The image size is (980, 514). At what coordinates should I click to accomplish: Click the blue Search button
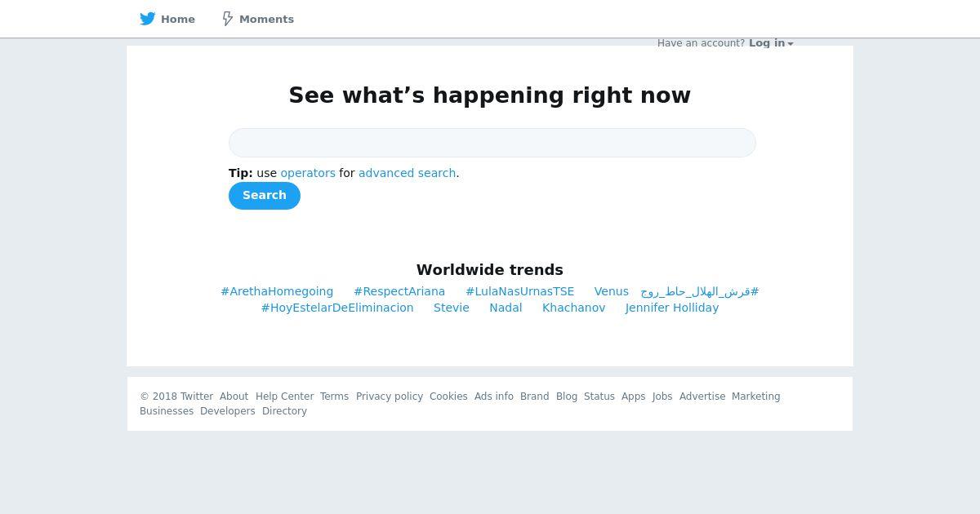265,196
